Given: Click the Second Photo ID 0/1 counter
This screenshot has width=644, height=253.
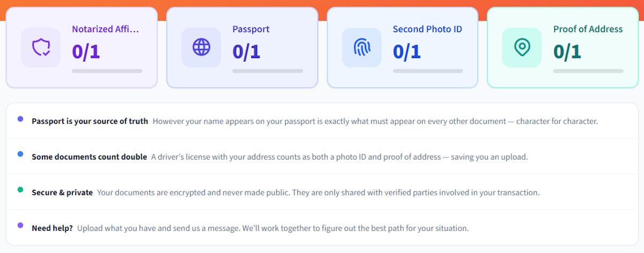Looking at the screenshot, I should tap(407, 52).
